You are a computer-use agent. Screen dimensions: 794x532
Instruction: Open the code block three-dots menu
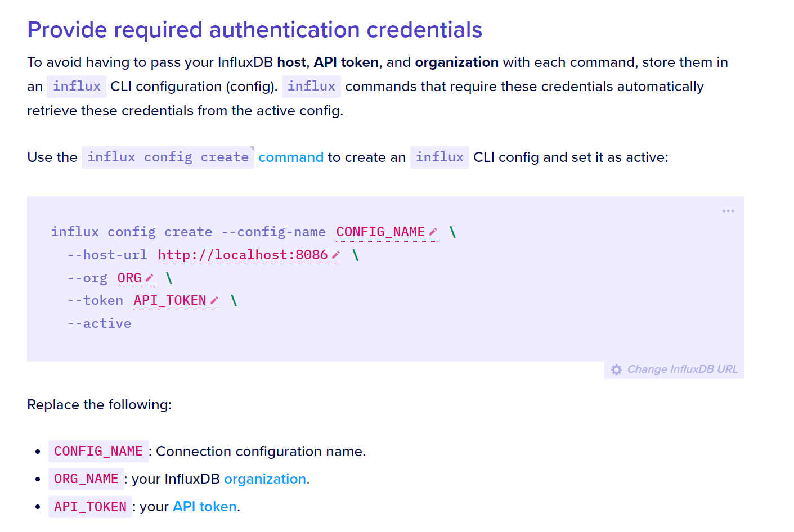[728, 211]
